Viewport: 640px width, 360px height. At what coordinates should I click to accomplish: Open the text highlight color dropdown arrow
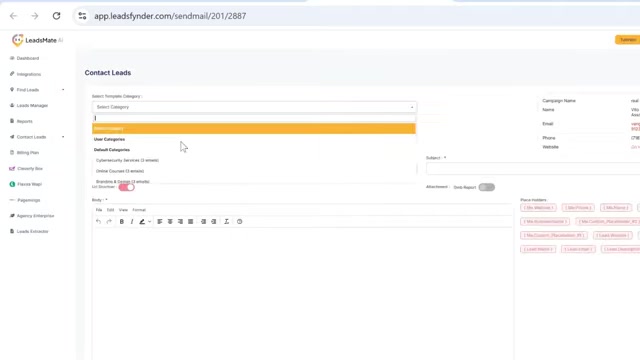(150, 222)
